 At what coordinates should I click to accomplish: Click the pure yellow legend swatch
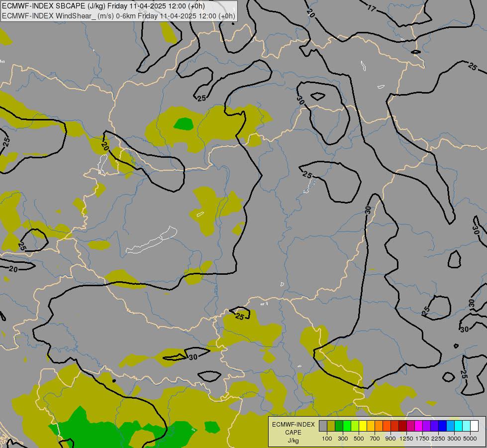click(363, 426)
